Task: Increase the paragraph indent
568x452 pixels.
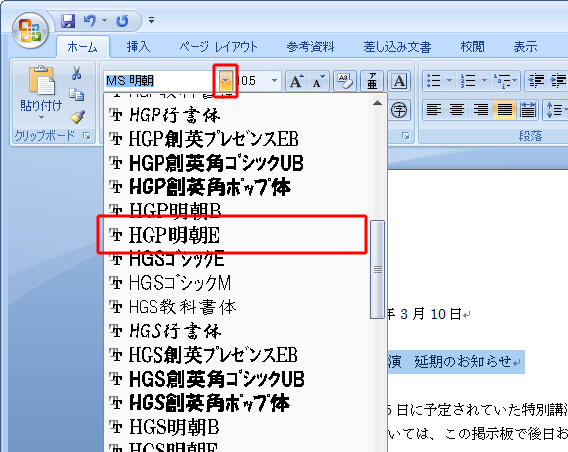Action: [x=559, y=81]
